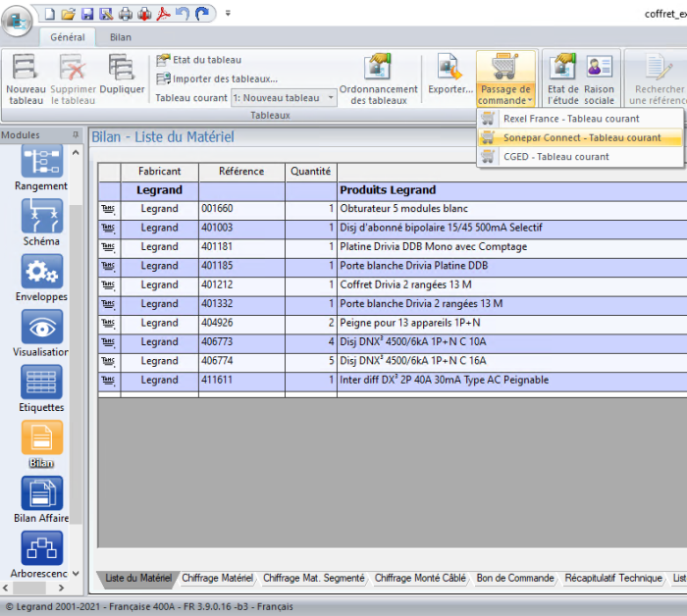This screenshot has width=687, height=616.
Task: Click the Référence column header
Action: 241,172
